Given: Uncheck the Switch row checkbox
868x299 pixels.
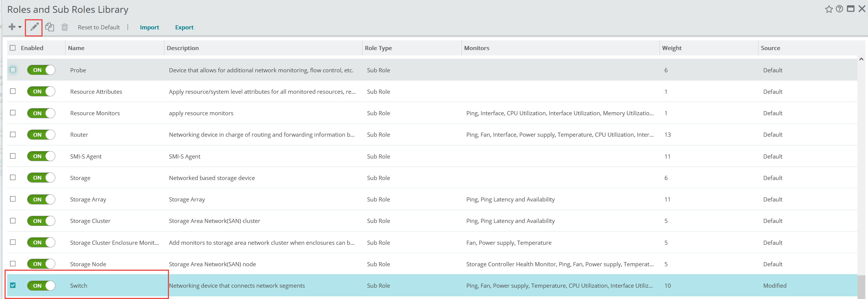Looking at the screenshot, I should [13, 285].
